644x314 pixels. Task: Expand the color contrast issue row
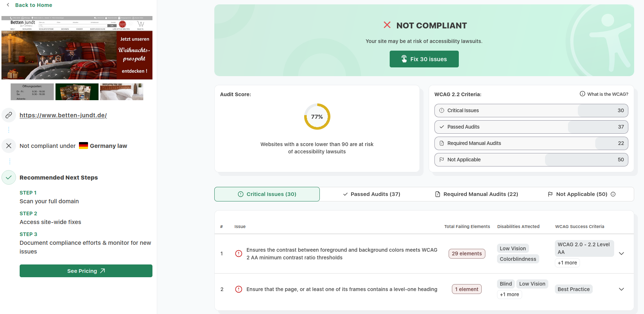point(621,254)
